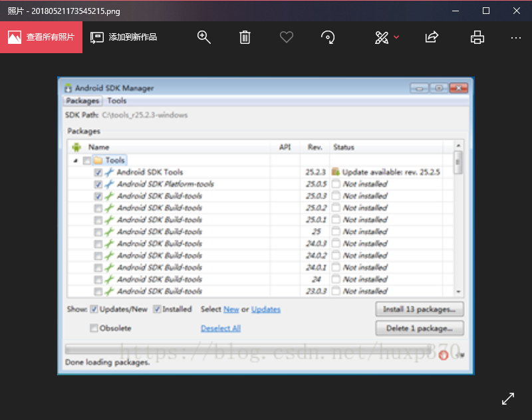Maximize the Photos app window
Viewport: 532px width, 420px height.
(486, 11)
